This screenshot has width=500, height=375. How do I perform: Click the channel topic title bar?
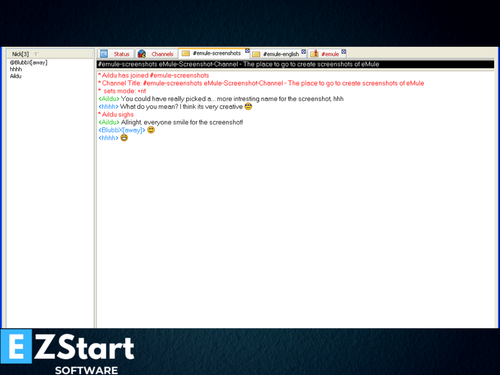pos(295,64)
